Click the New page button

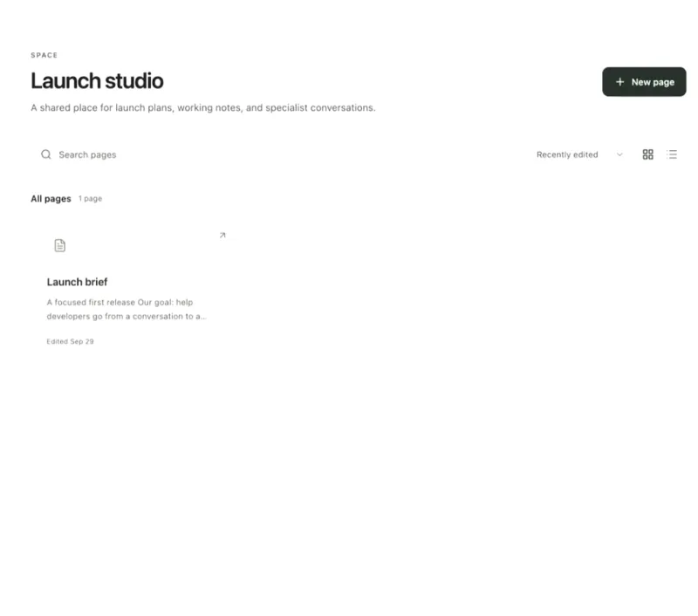click(644, 82)
